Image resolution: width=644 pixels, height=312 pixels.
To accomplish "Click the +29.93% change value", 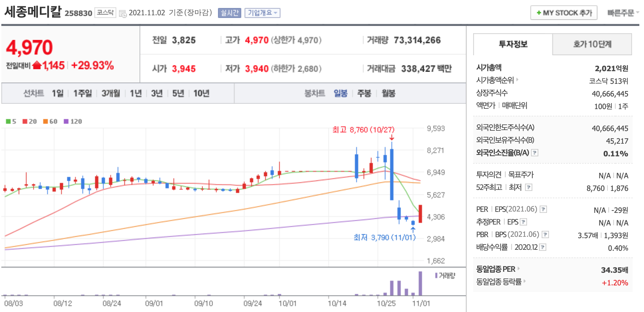I will pos(92,66).
